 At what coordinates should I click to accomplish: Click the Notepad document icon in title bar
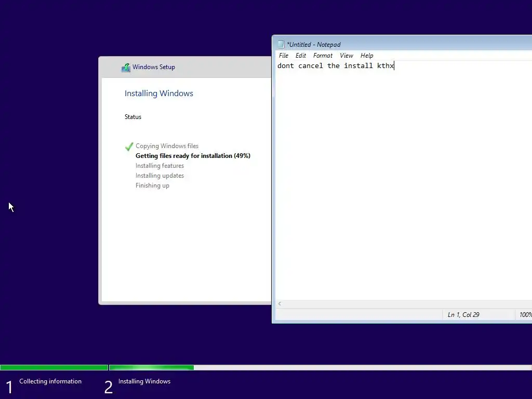281,45
